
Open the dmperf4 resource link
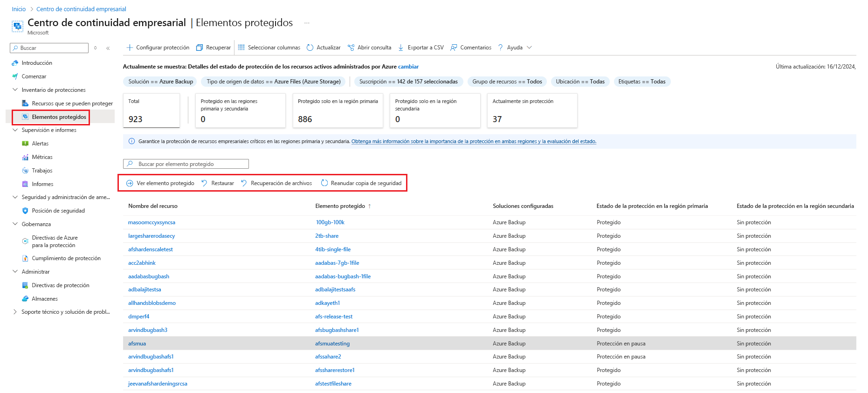coord(139,317)
